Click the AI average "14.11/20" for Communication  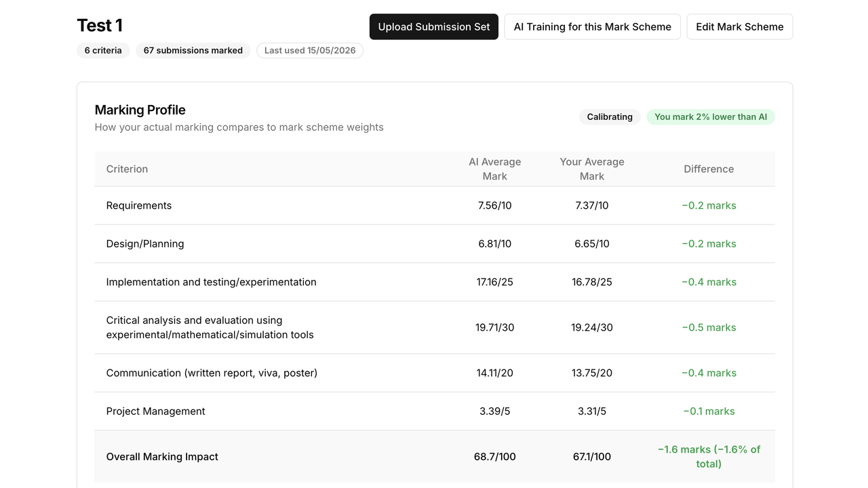(495, 373)
